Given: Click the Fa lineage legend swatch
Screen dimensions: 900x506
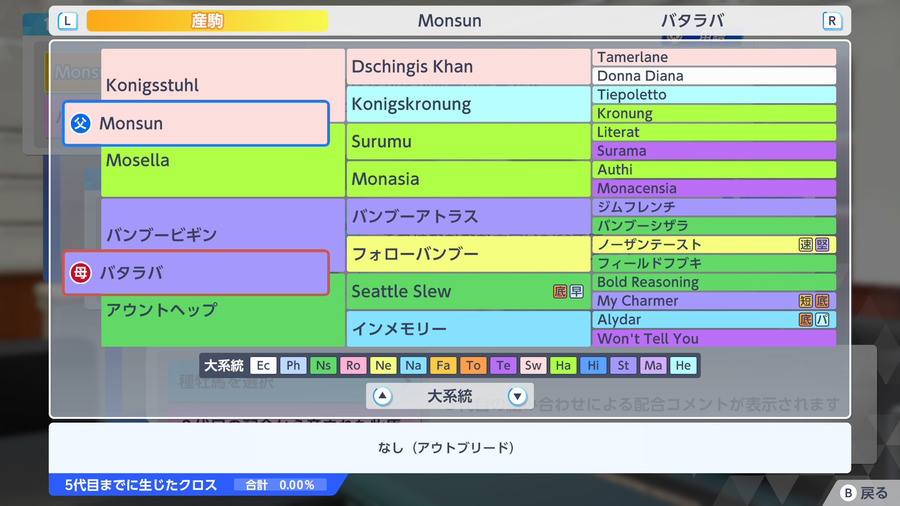Looking at the screenshot, I should [443, 365].
